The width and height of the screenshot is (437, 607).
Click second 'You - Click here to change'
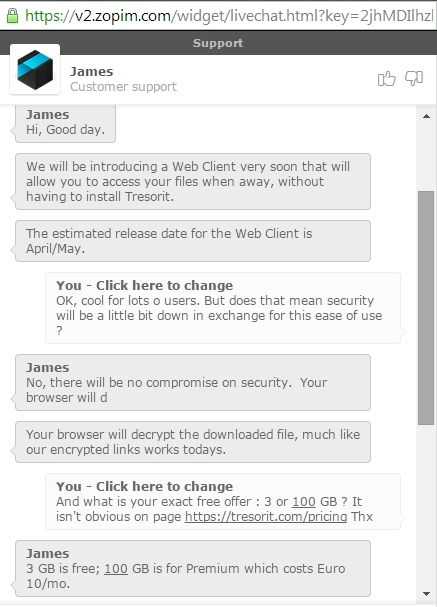click(x=145, y=486)
